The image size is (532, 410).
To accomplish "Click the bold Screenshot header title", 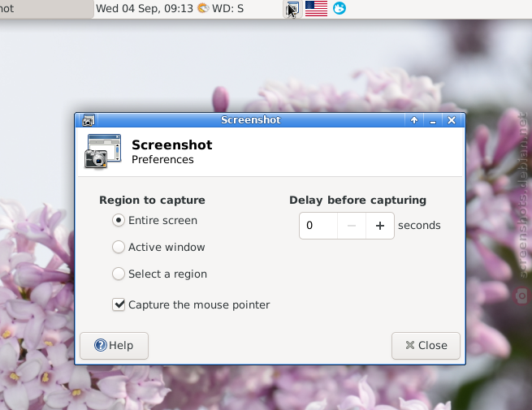I will (171, 145).
